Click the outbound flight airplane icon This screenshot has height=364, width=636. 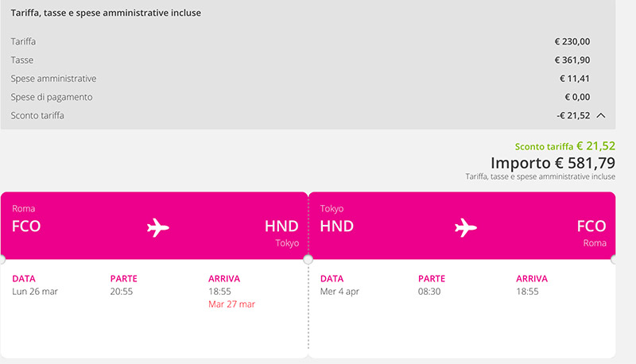[158, 227]
